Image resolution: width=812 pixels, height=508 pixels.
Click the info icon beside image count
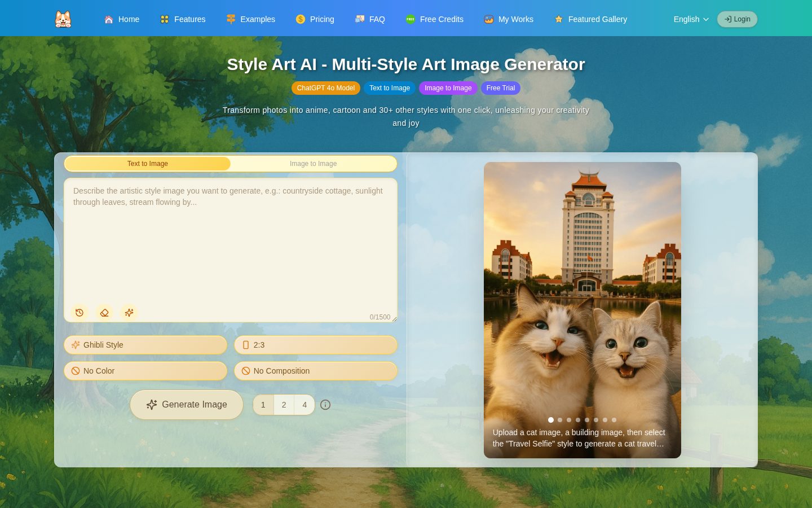(x=325, y=405)
